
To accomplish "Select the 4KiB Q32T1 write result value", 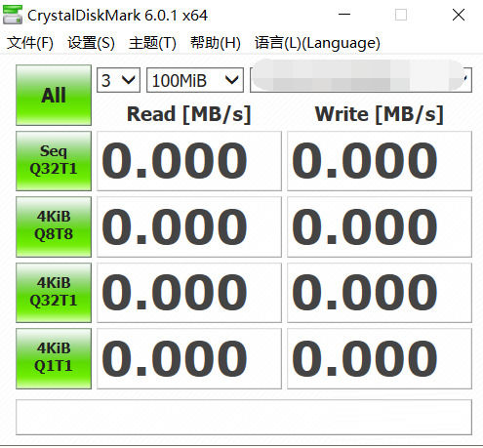I will tap(380, 293).
